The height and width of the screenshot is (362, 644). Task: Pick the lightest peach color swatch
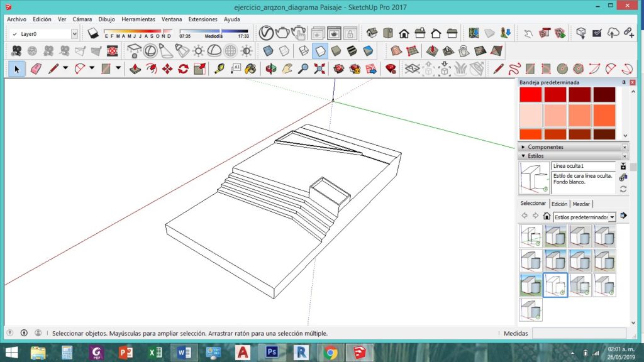coord(531,116)
